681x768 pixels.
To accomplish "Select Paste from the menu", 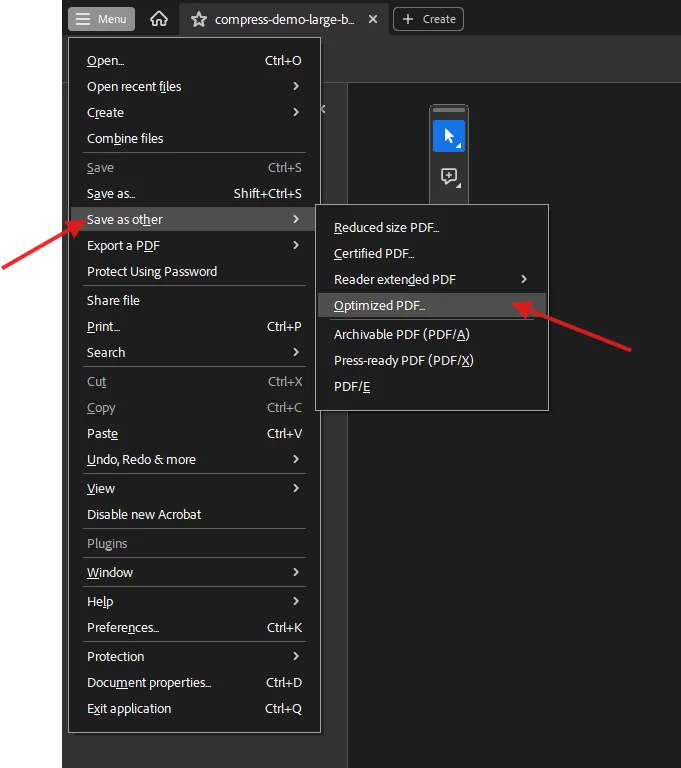I will (194, 433).
